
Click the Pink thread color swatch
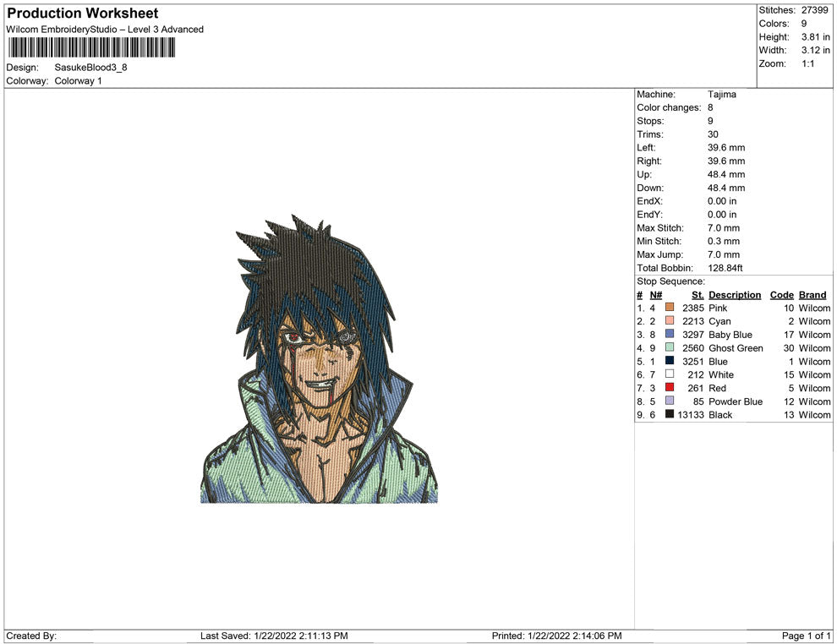(670, 308)
